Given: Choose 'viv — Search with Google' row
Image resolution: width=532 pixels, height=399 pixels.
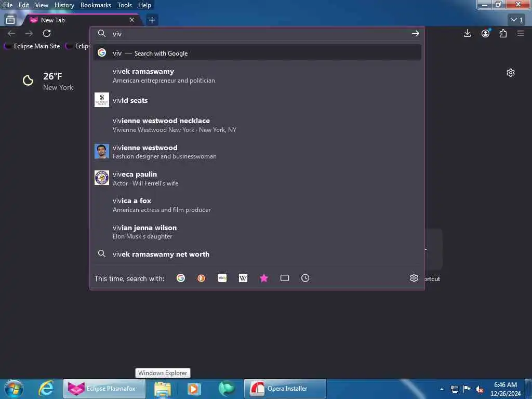Looking at the screenshot, I should 257,53.
